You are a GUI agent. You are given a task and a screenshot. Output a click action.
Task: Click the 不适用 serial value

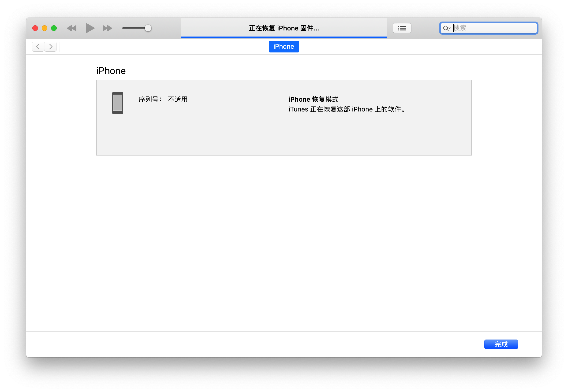[178, 100]
